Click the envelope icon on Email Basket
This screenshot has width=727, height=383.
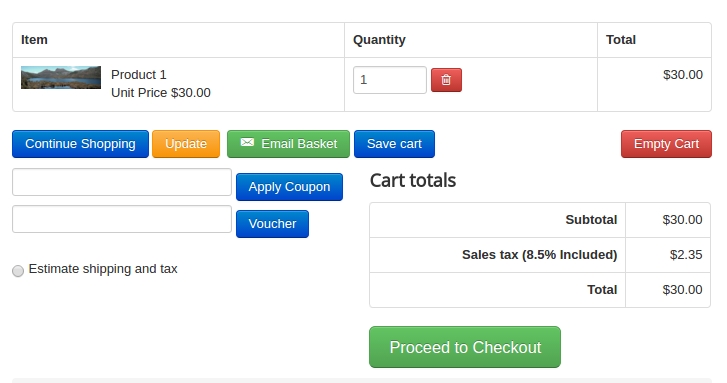[x=247, y=142]
